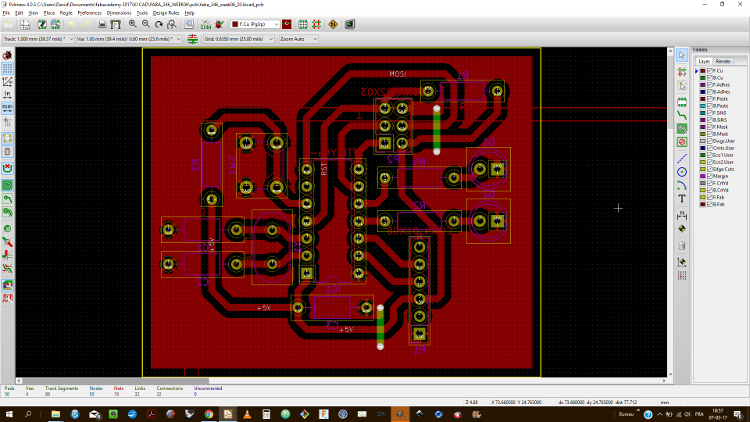Open the Dimensions menu

[119, 13]
